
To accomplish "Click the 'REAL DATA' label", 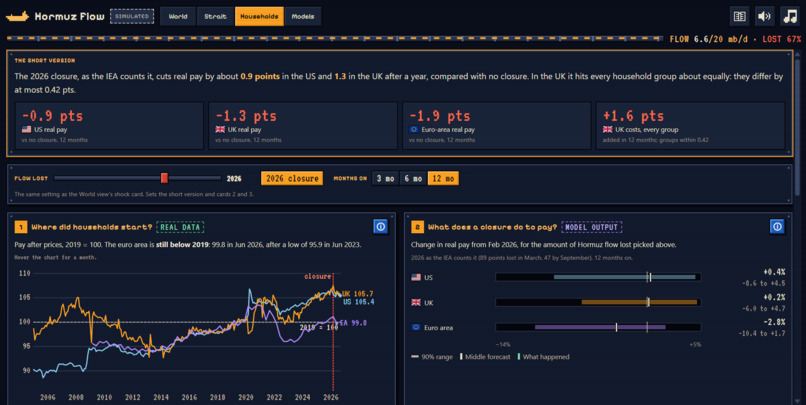I will click(x=180, y=227).
